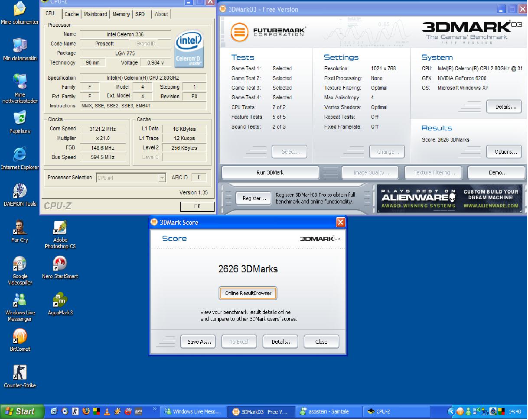
Task: Click the green Messenger tray icon
Action: click(468, 411)
